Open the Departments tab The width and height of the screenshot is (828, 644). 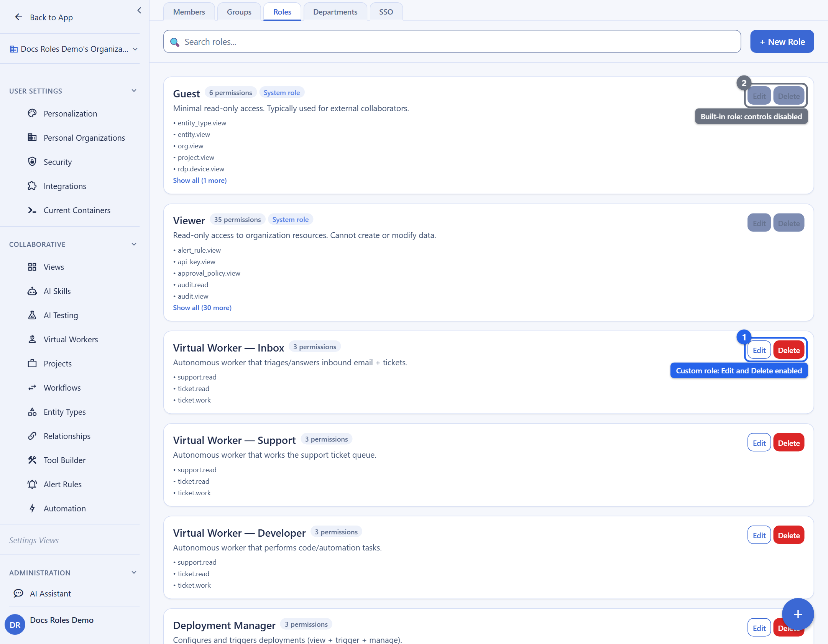click(335, 12)
